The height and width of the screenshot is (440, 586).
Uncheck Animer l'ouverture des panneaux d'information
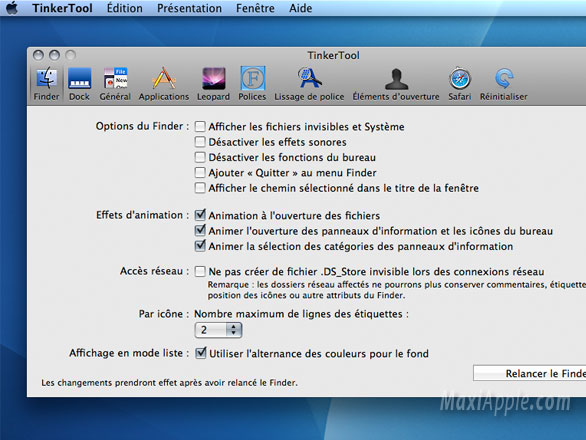200,230
